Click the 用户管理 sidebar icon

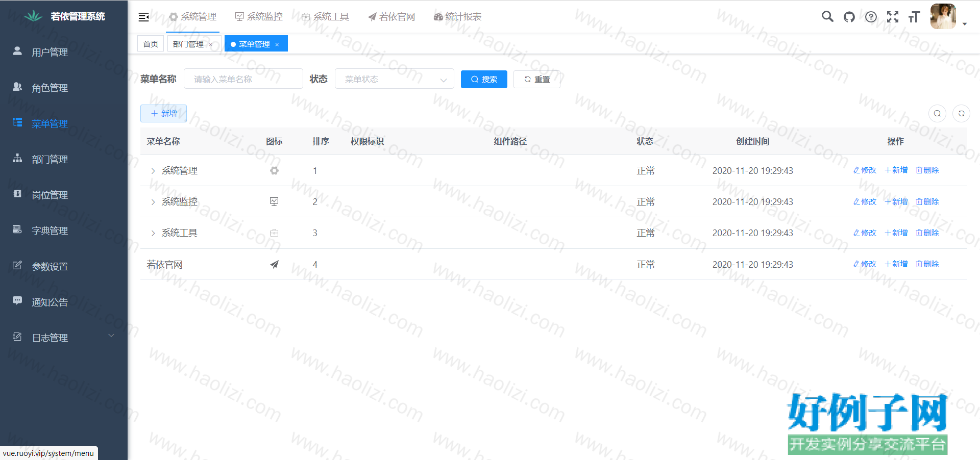[x=17, y=51]
